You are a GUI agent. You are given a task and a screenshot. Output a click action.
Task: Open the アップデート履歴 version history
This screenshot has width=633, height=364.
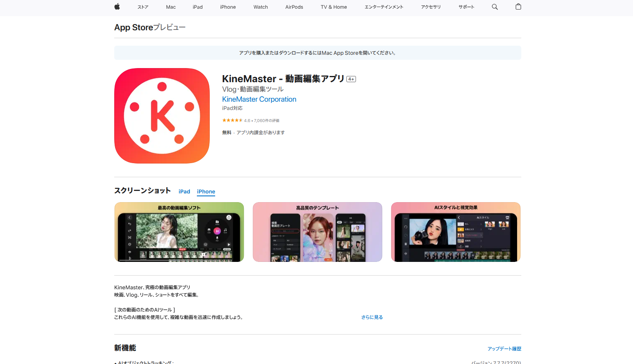(x=504, y=348)
